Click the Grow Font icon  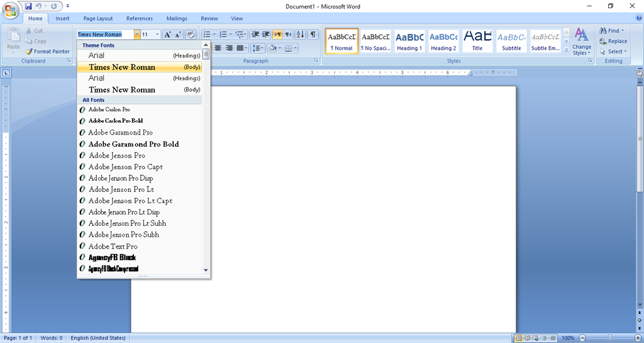167,35
